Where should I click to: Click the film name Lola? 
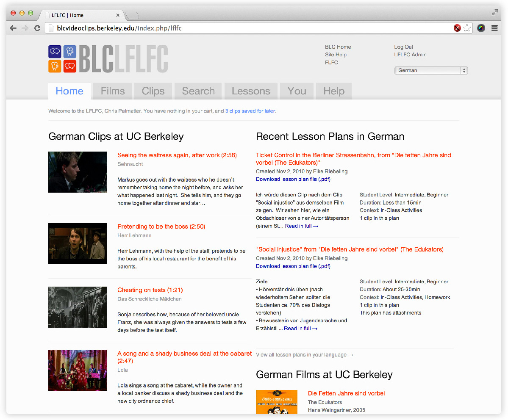pyautogui.click(x=122, y=370)
